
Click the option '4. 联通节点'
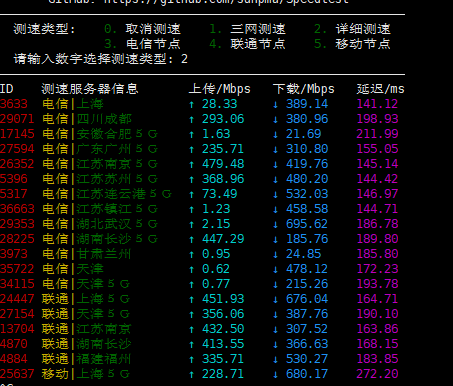(247, 44)
